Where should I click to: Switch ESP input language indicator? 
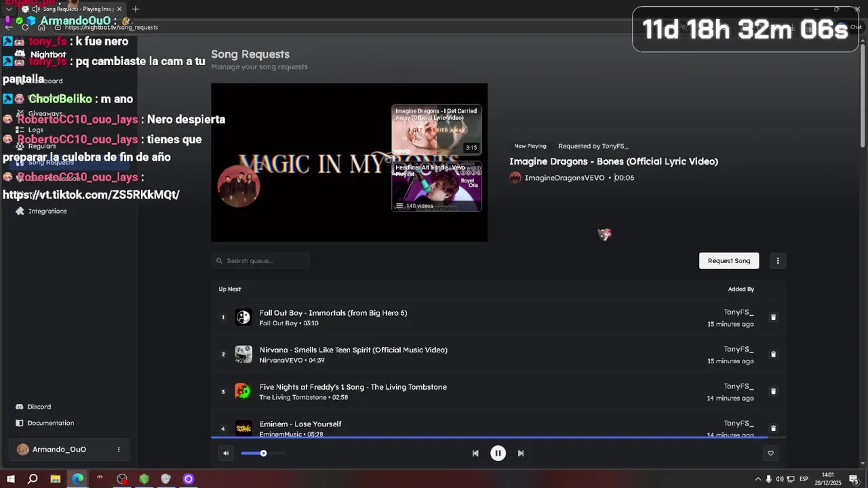[x=804, y=479]
